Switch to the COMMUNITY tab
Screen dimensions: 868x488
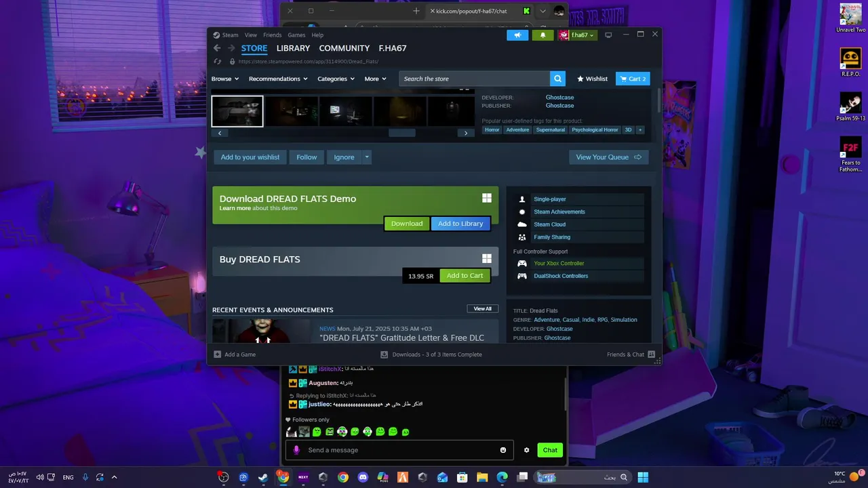point(344,48)
